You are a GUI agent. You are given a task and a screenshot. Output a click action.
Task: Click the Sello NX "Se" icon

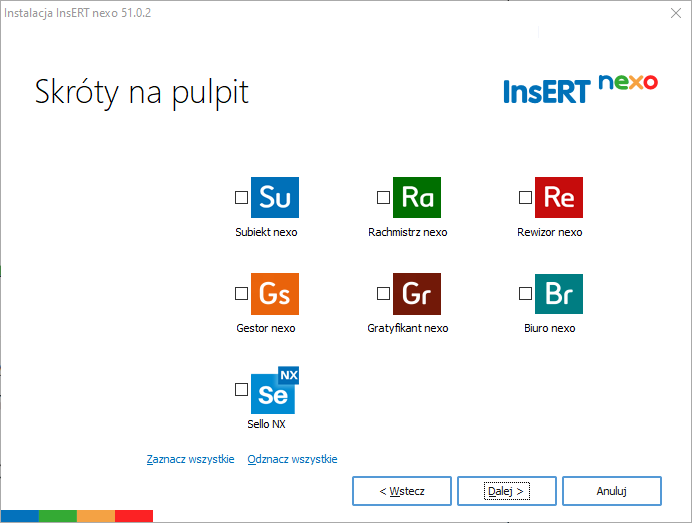pos(275,390)
